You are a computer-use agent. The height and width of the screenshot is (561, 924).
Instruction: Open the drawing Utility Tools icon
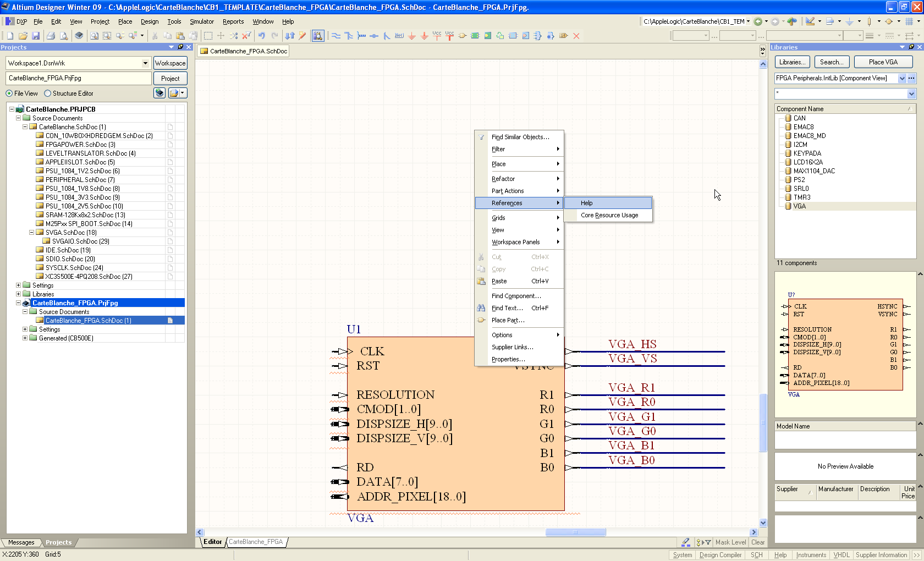(810, 21)
